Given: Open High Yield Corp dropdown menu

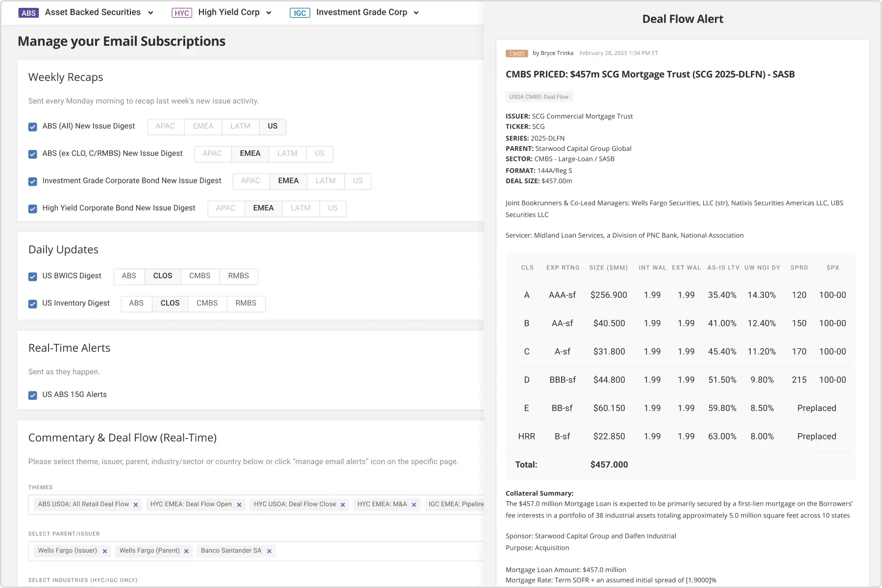Looking at the screenshot, I should 269,13.
